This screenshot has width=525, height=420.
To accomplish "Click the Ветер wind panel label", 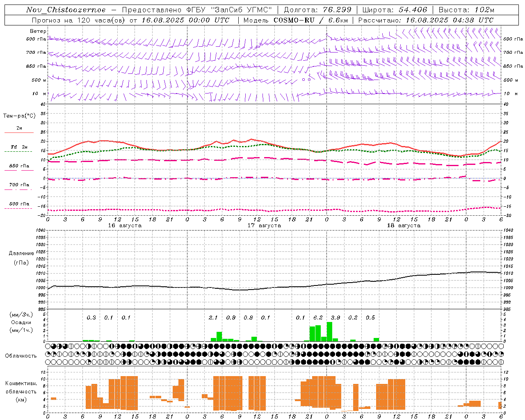I will (38, 31).
